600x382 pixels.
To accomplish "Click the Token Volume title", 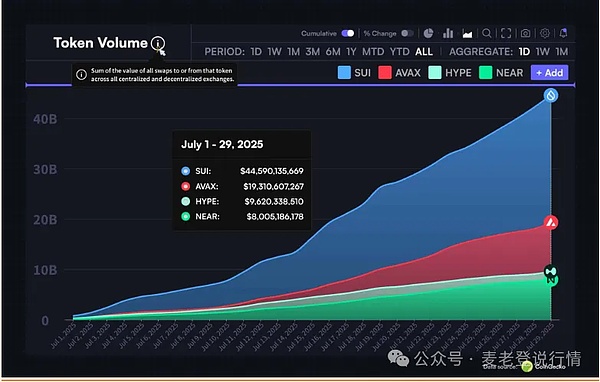I will point(100,43).
